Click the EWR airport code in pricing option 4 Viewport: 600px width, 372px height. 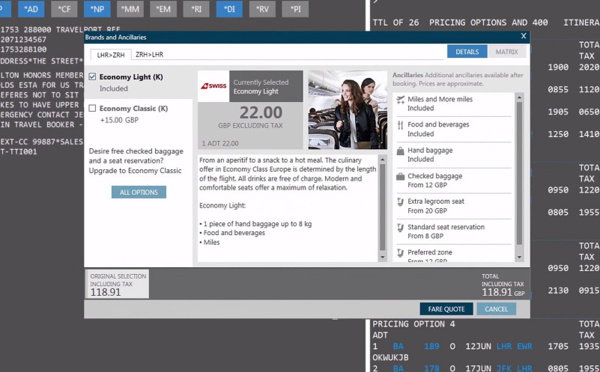point(524,346)
